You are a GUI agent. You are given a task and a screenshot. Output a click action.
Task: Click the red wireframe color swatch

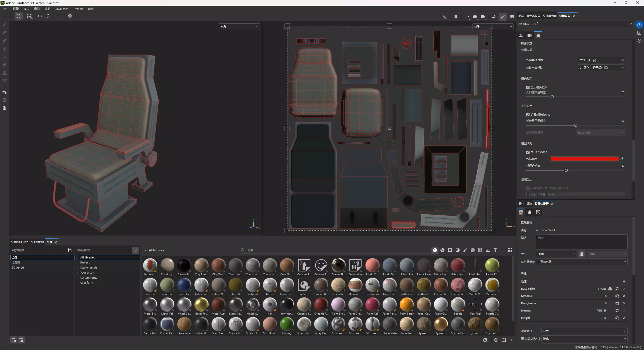tap(584, 159)
